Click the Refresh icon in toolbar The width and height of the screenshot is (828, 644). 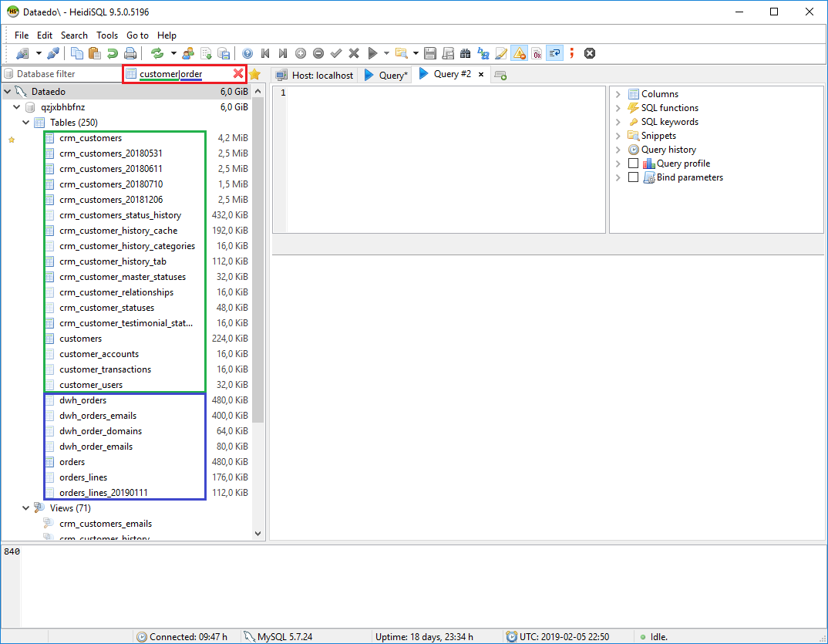(x=157, y=53)
